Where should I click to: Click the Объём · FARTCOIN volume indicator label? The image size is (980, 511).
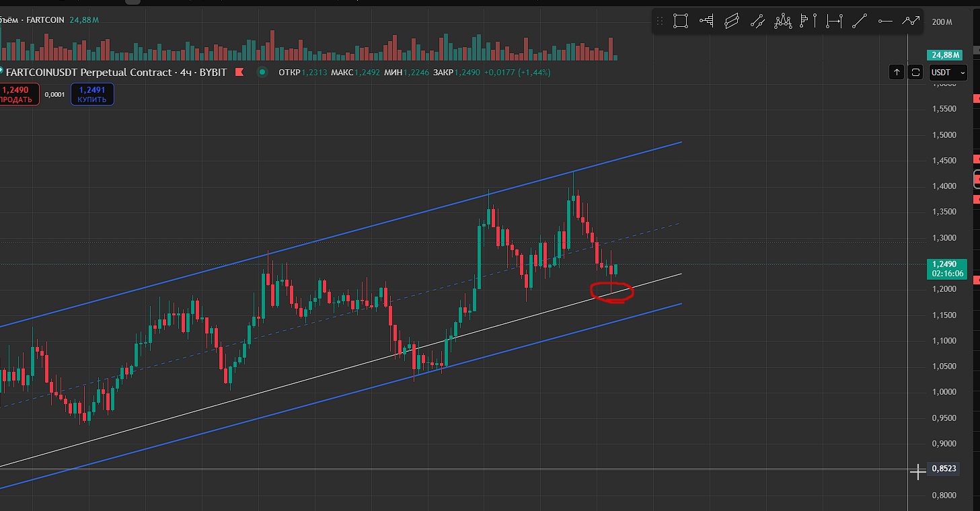tap(32, 20)
